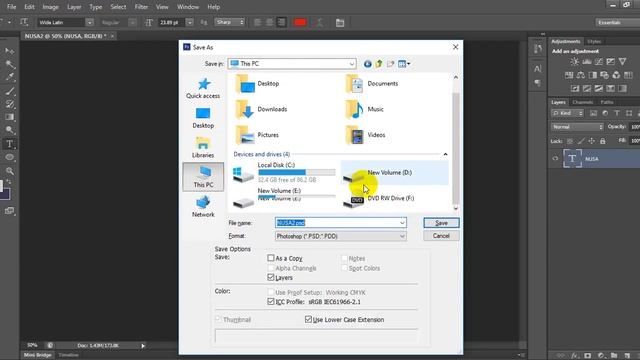
Task: Open the Paragraph panel icon
Action: pos(538,83)
